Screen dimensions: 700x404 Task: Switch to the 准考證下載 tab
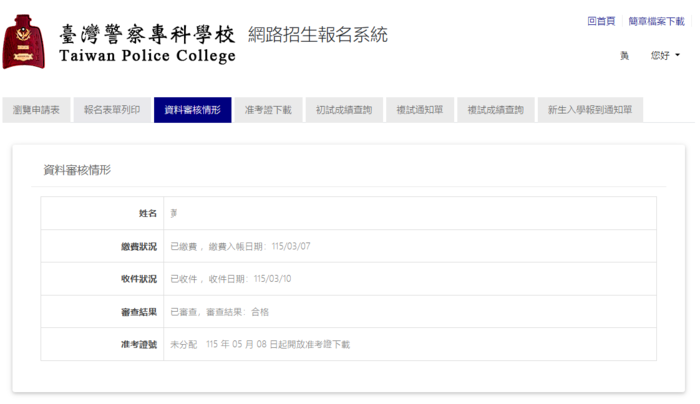point(268,110)
